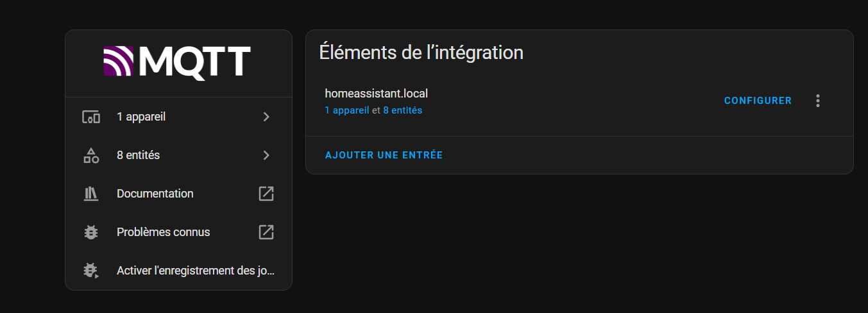
Task: Click the CONFIGURER button
Action: click(x=758, y=101)
